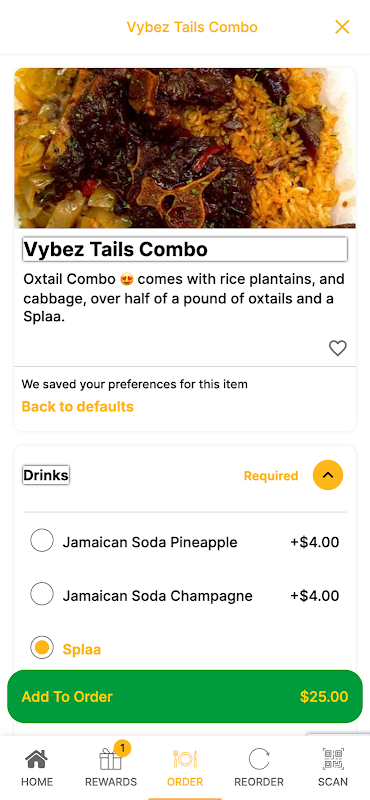The width and height of the screenshot is (370, 800).
Task: Tap the oxtail combo food photo
Action: pyautogui.click(x=185, y=148)
